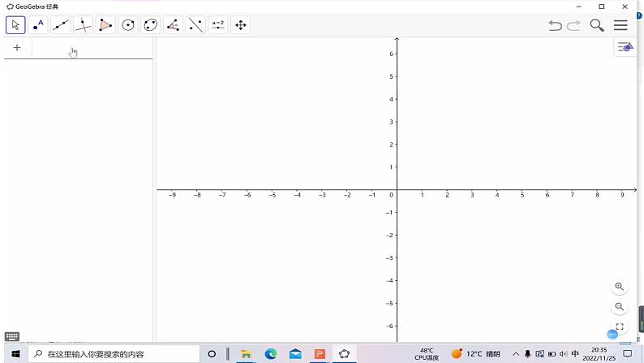Zoom in on the graphics view
This screenshot has width=644, height=363.
click(x=620, y=287)
